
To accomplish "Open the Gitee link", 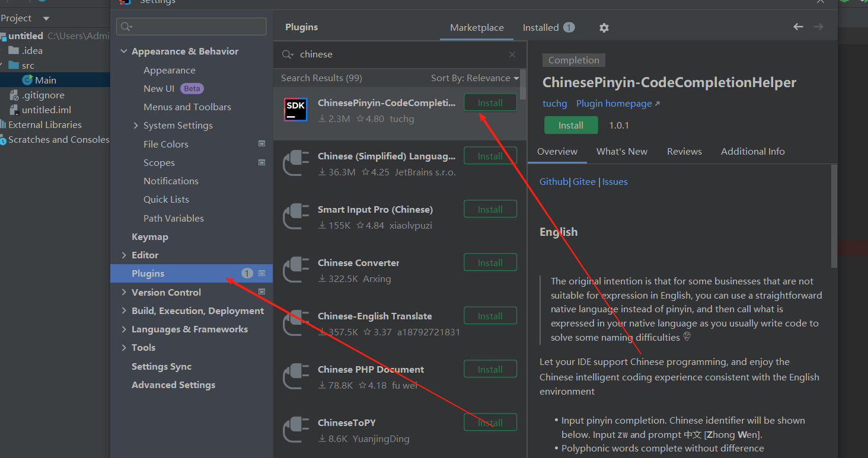I will pos(584,182).
